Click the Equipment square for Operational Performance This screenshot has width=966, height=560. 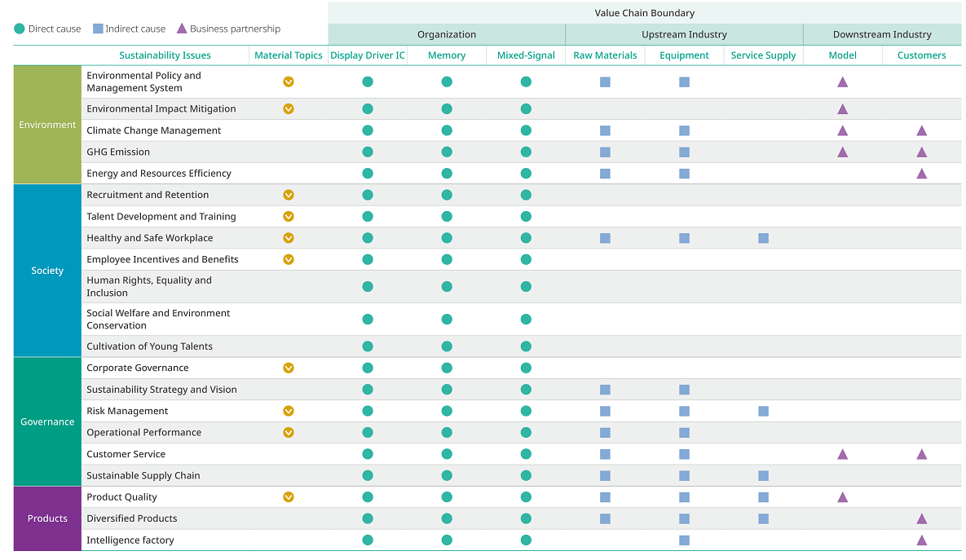coord(685,433)
